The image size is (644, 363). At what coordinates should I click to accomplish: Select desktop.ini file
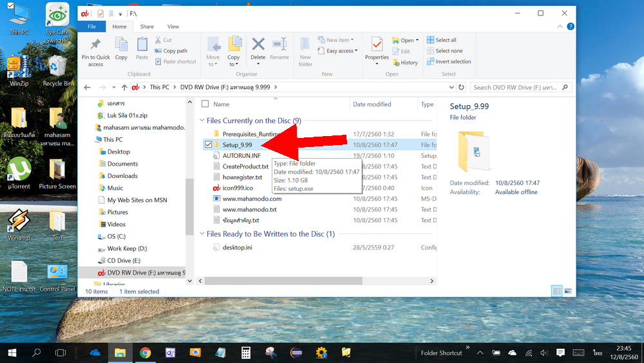tap(238, 248)
